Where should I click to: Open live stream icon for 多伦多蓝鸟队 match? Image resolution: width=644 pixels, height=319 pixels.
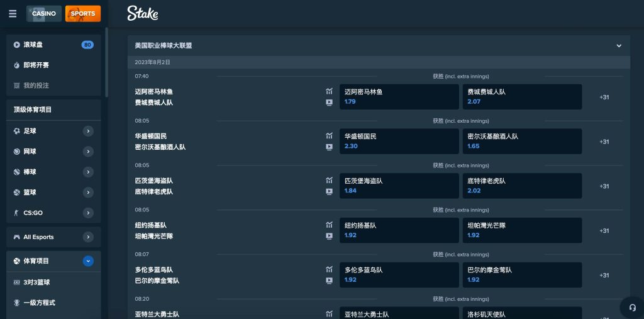pos(329,281)
